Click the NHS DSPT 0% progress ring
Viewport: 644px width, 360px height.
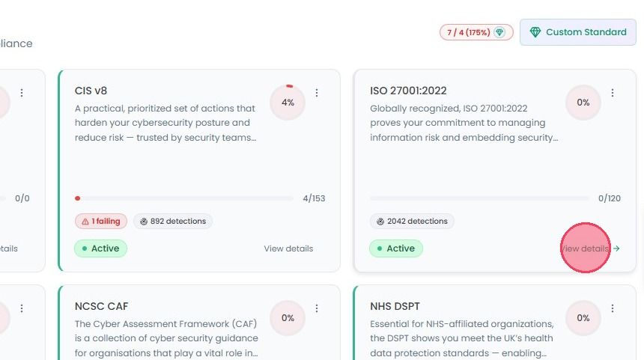[x=583, y=318]
